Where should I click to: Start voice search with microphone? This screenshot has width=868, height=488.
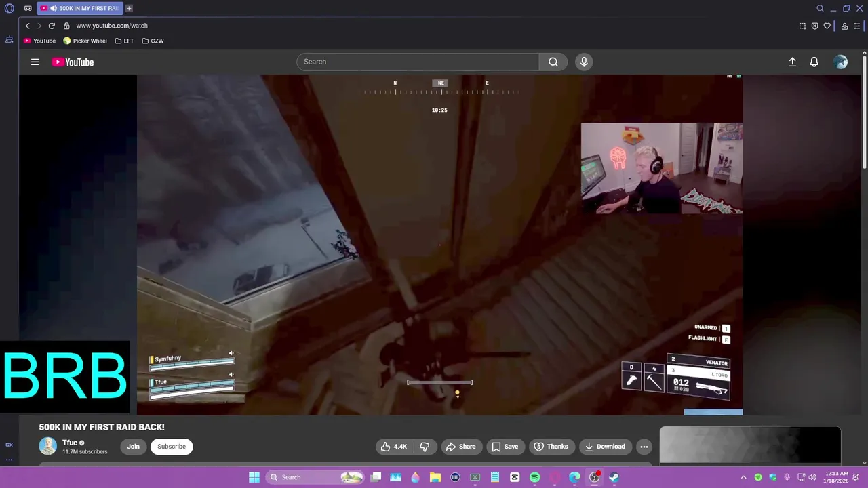click(584, 62)
